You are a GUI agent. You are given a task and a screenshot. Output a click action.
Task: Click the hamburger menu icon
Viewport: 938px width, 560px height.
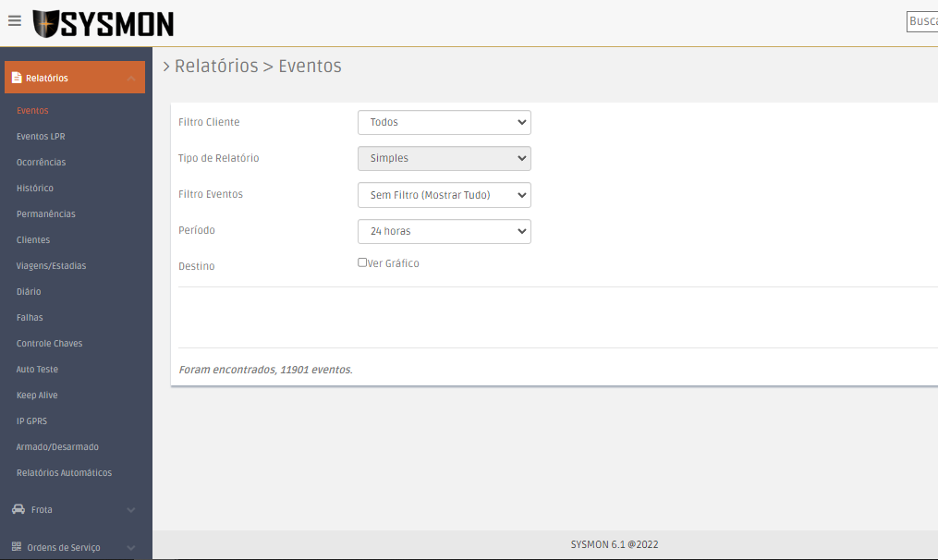[x=15, y=20]
